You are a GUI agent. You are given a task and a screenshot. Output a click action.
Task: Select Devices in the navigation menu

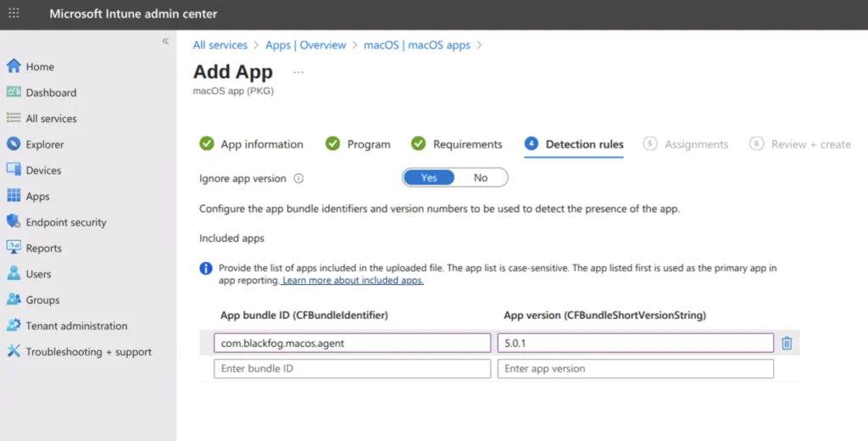click(43, 170)
